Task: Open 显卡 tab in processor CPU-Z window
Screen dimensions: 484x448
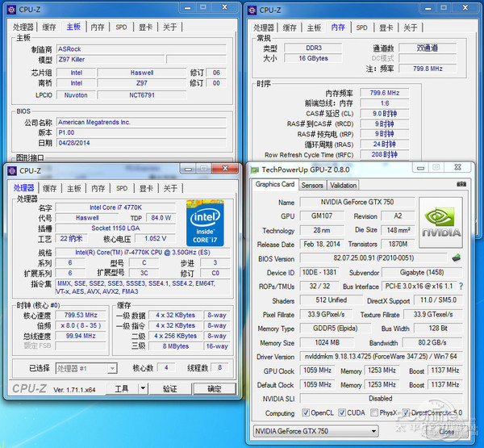Action: [146, 188]
